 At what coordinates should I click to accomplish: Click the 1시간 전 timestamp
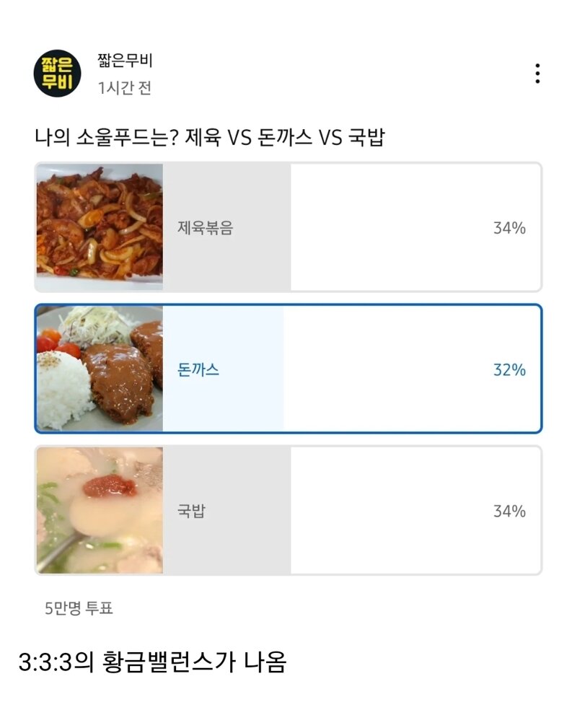point(125,88)
